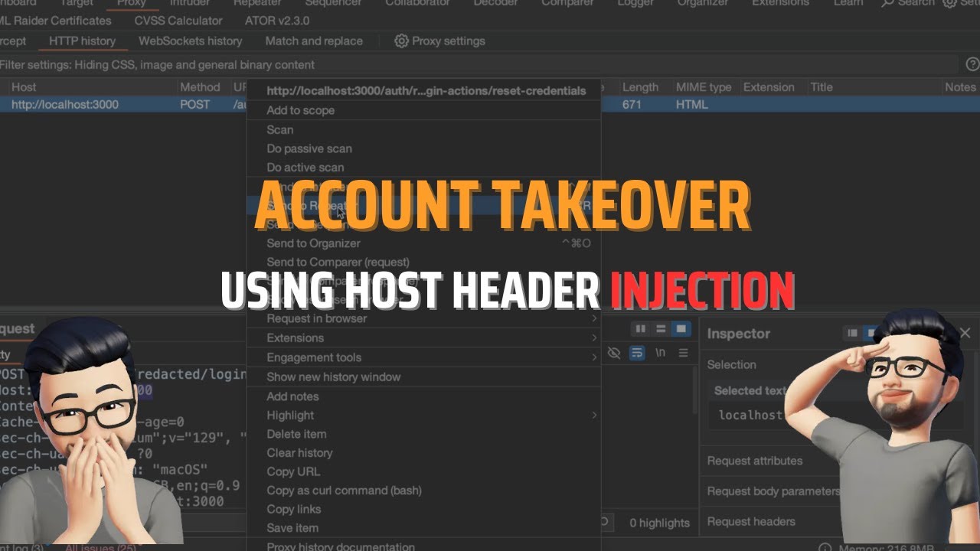Screen dimensions: 980x551
Task: Toggle line wrap icon in editor
Action: point(637,353)
